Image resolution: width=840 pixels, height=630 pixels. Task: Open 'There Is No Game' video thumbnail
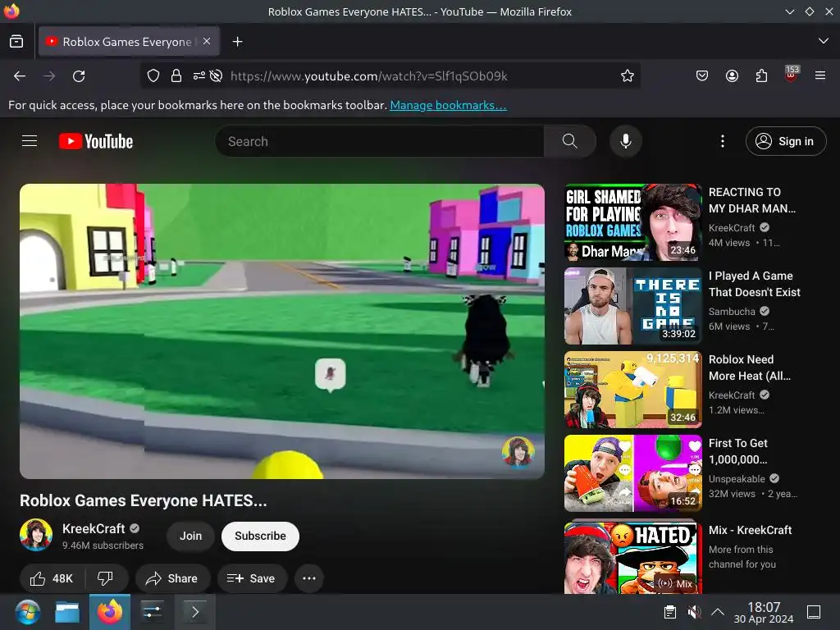pos(632,306)
